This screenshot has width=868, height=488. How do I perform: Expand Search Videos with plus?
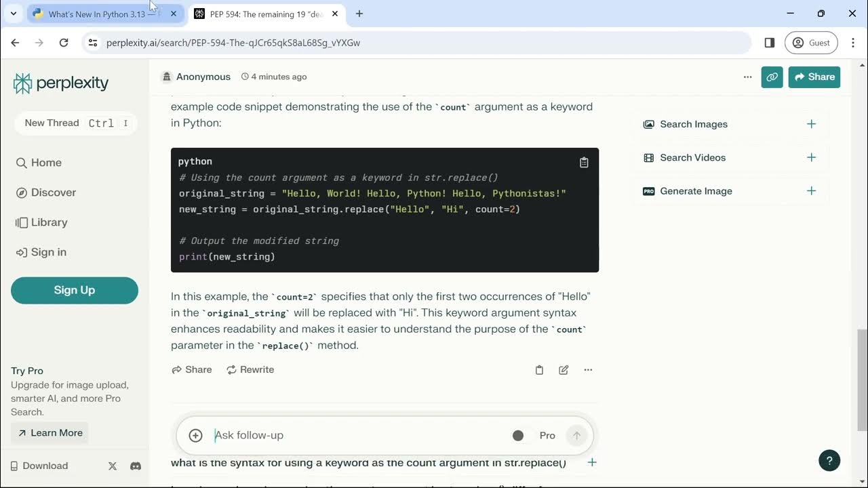coord(811,157)
